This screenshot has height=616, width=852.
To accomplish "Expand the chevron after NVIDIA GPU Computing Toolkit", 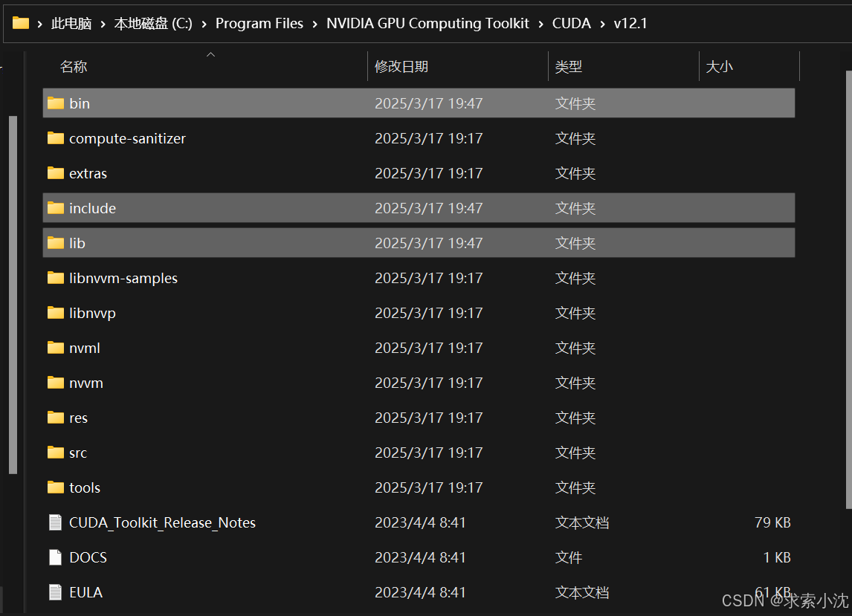I will [540, 24].
